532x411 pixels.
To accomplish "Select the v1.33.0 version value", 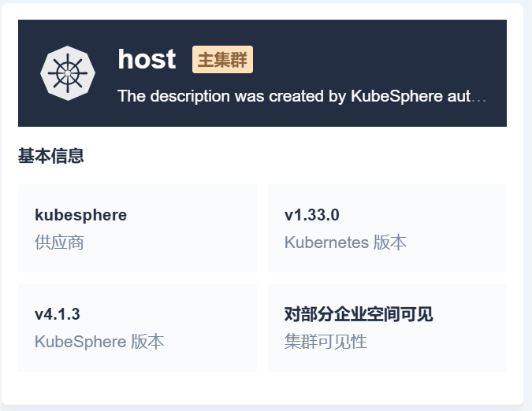I will (312, 215).
